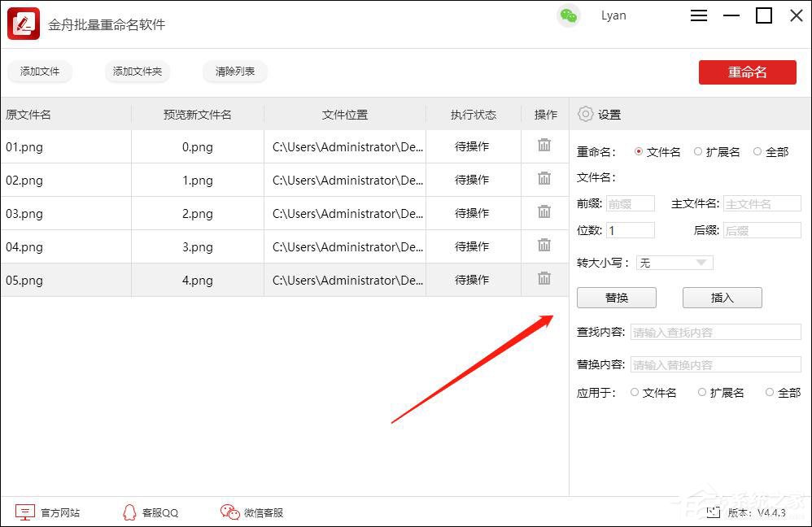The width and height of the screenshot is (812, 527).
Task: Click the 官方网站 website icon
Action: [x=26, y=512]
